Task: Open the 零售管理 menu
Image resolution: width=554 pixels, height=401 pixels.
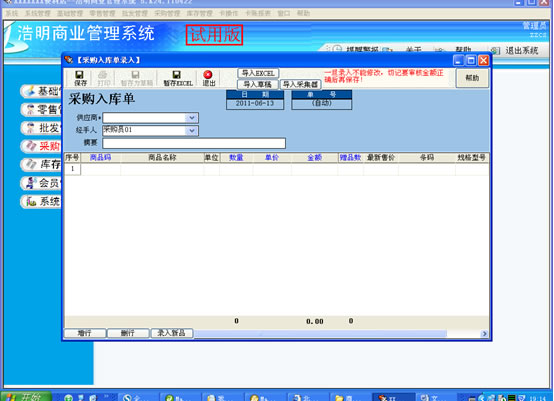Action: point(102,13)
